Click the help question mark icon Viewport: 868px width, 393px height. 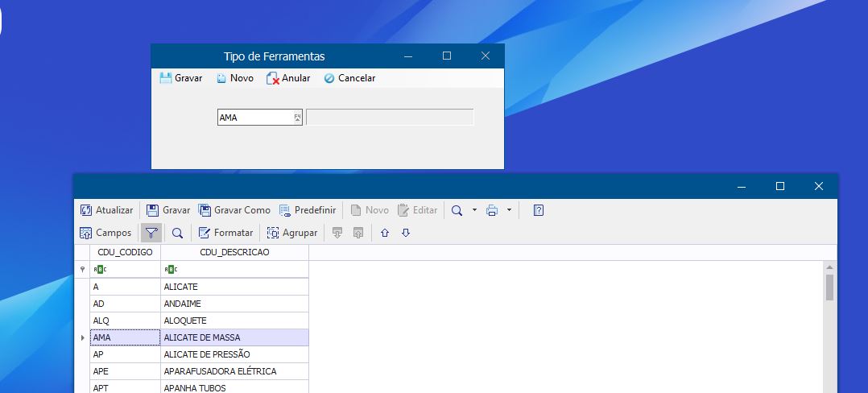pyautogui.click(x=539, y=210)
